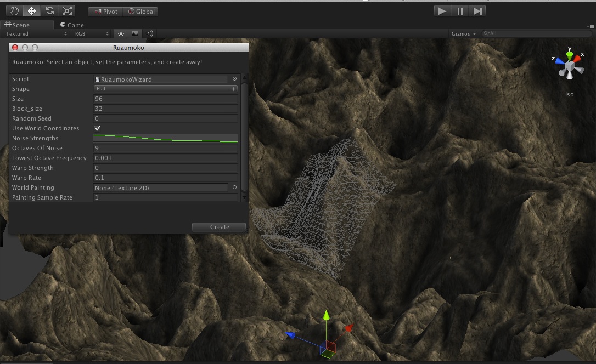The width and height of the screenshot is (596, 364).
Task: Select the Rotate tool
Action: click(49, 10)
